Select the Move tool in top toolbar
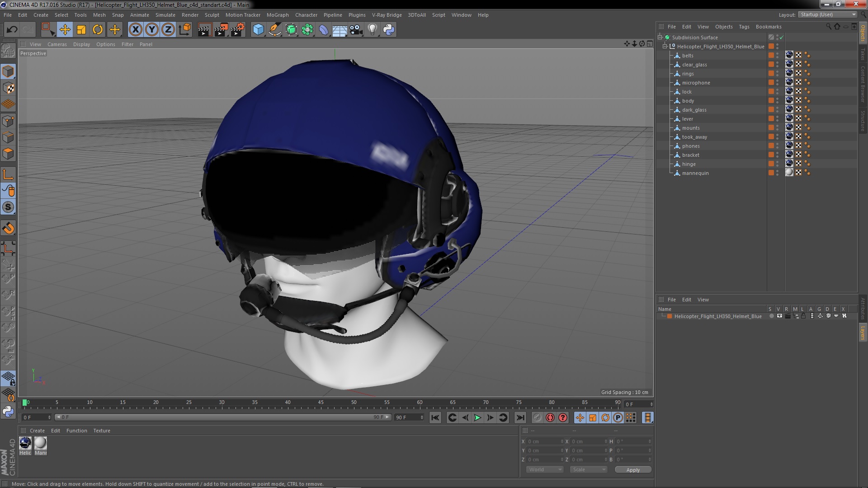868x488 pixels. 65,30
